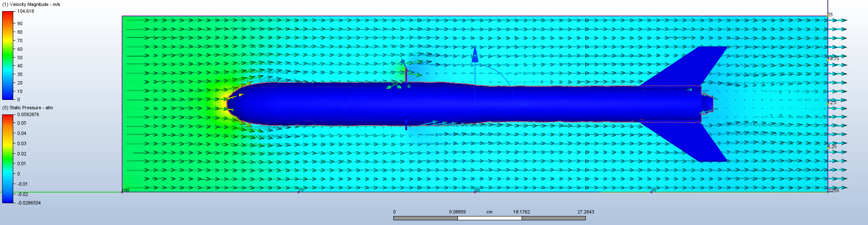Click the 6.25 tick on vertical axis
The image size is (868, 225).
point(832,146)
